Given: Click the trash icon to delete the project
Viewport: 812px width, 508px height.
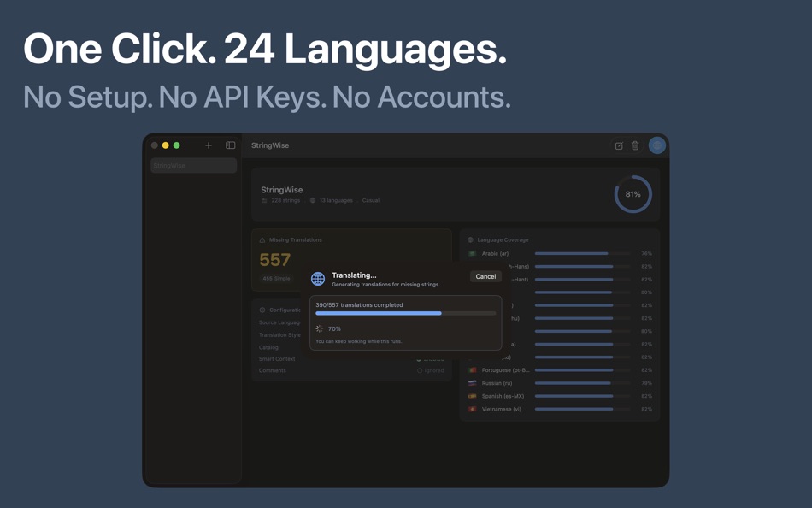Looking at the screenshot, I should pos(635,145).
